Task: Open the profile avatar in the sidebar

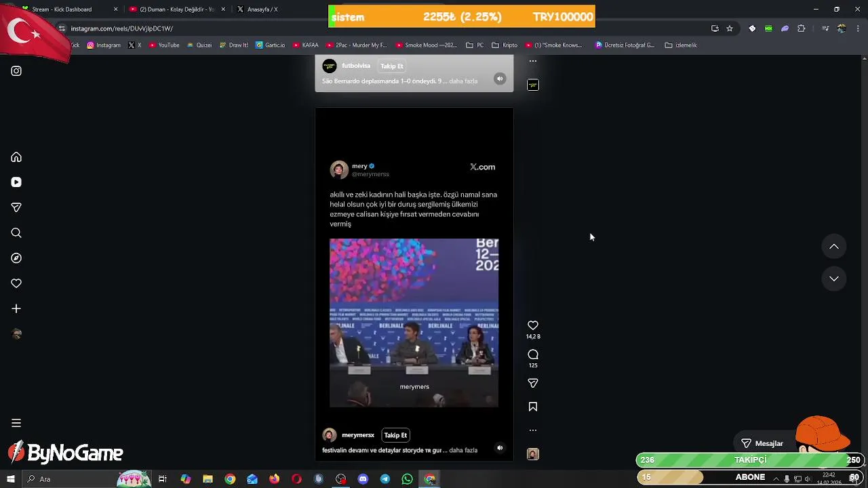Action: 16,333
